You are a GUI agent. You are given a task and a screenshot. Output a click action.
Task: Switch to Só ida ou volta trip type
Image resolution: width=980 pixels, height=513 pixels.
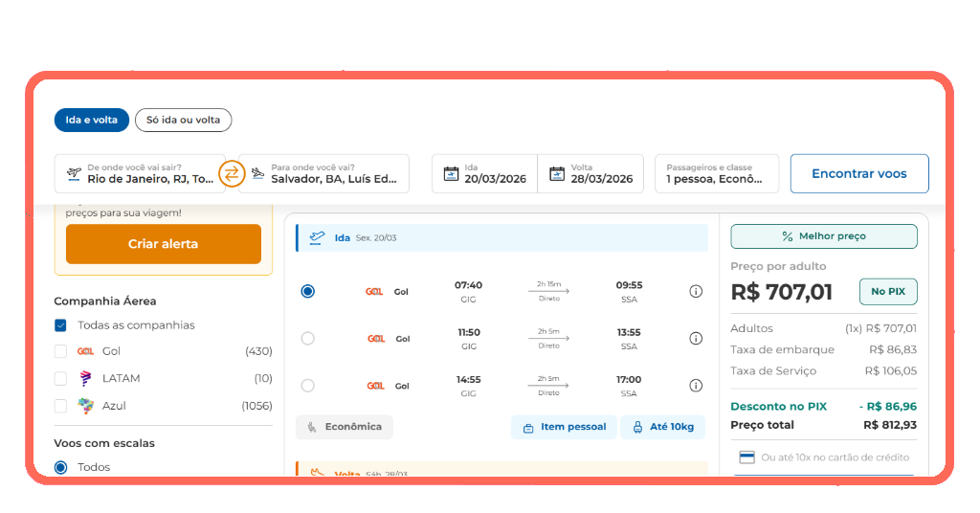pos(183,120)
